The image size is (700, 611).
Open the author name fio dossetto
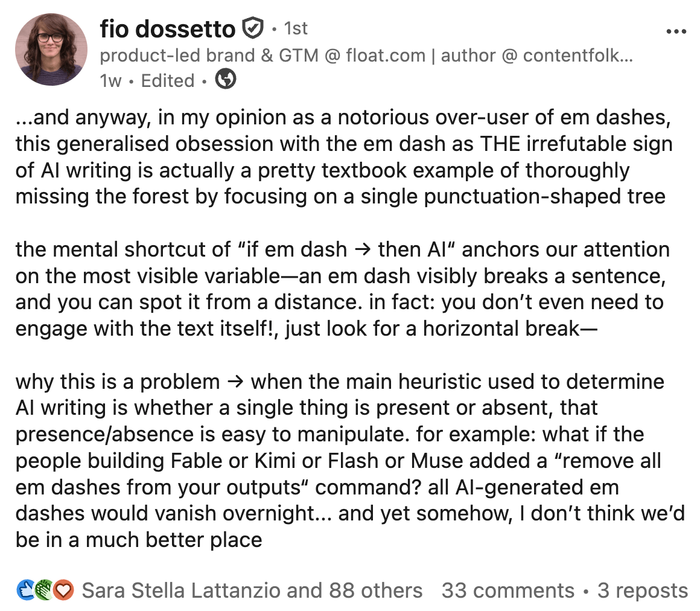click(167, 29)
